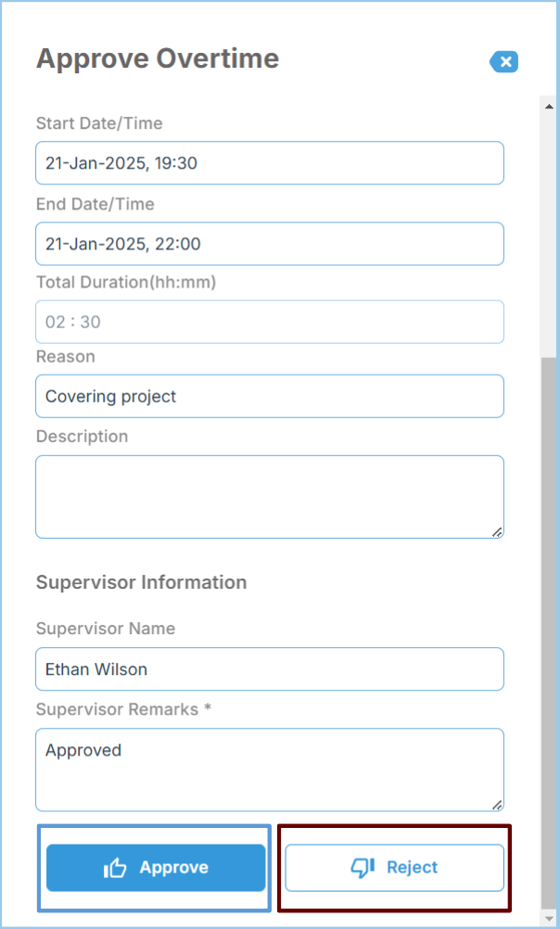Click the scrollbar track above the thumb
Screen dimensions: 560x929
point(548,232)
